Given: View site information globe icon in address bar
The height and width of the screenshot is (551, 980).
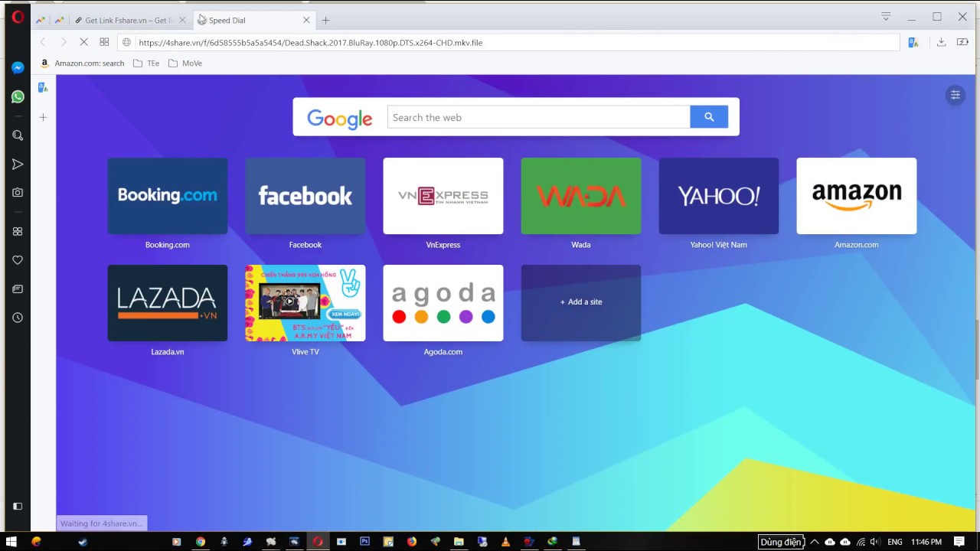Looking at the screenshot, I should [x=127, y=43].
